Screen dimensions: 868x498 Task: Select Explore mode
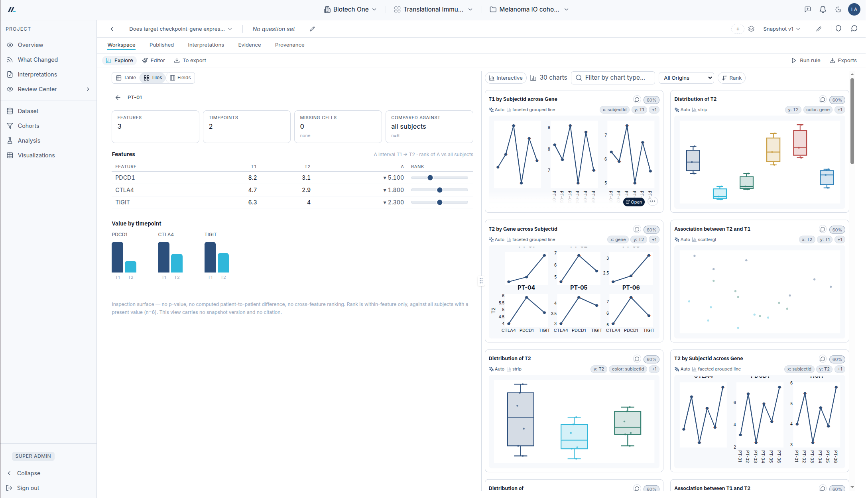[120, 61]
